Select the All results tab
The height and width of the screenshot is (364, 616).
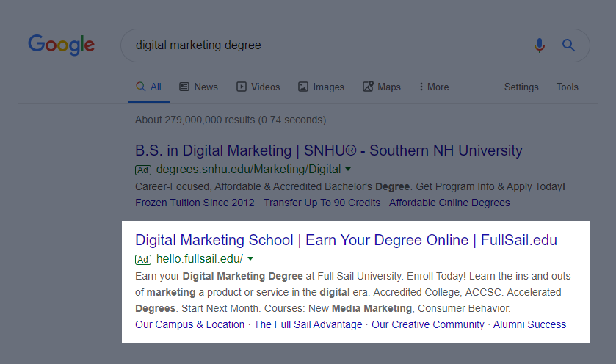coord(149,87)
